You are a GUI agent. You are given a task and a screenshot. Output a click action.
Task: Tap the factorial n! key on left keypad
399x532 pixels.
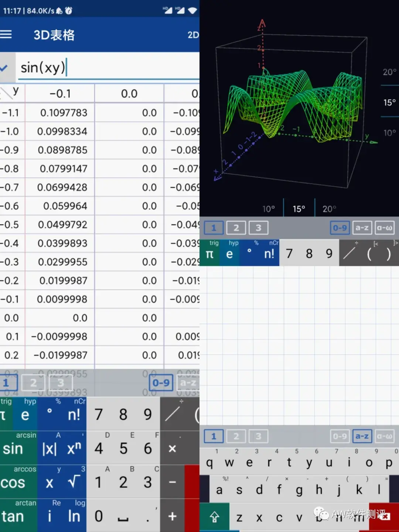74,414
